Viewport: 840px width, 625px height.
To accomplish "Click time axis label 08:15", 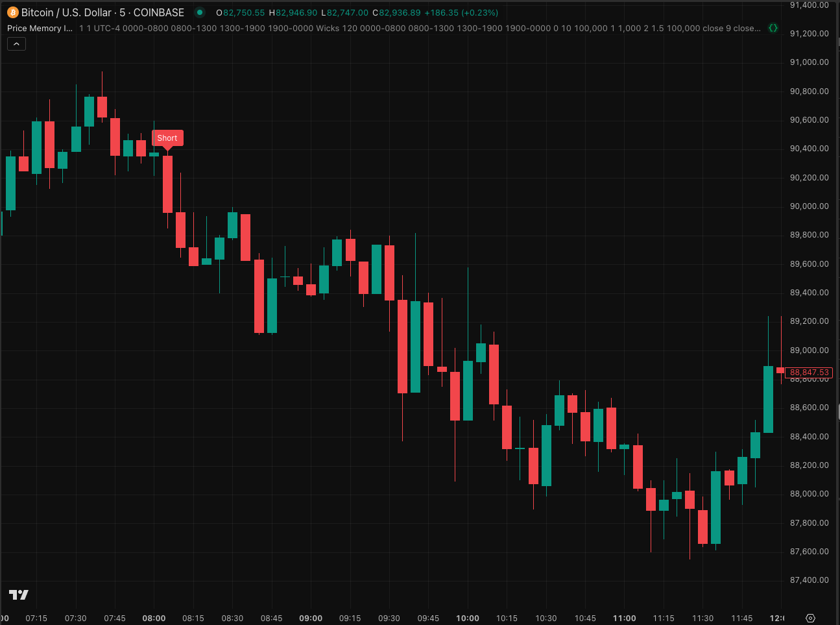I will point(193,618).
